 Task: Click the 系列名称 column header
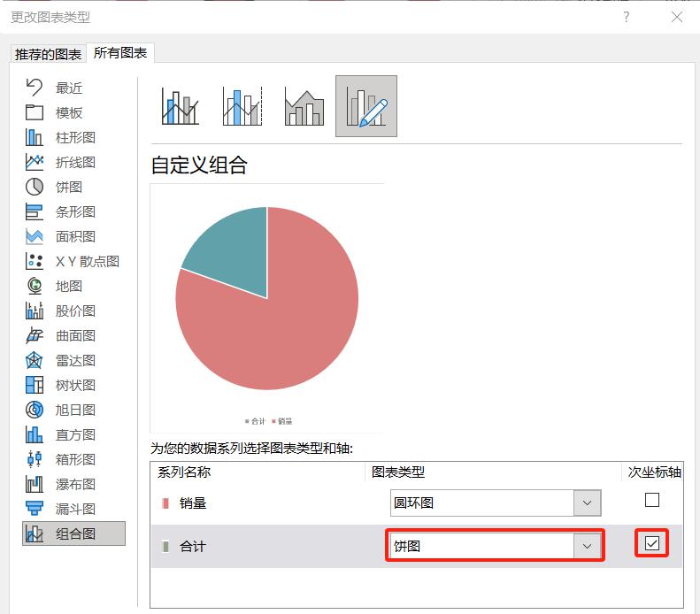(x=184, y=472)
